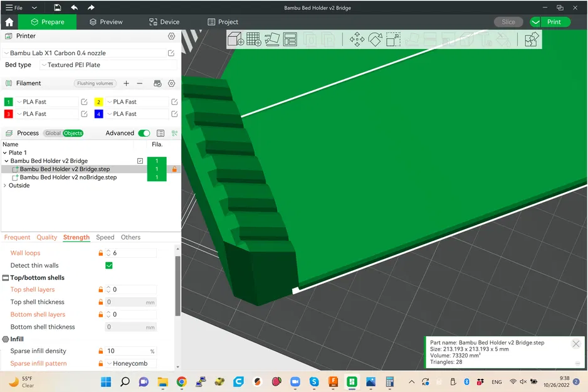The image size is (588, 392).
Task: Open the Filament settings gear
Action: click(171, 83)
